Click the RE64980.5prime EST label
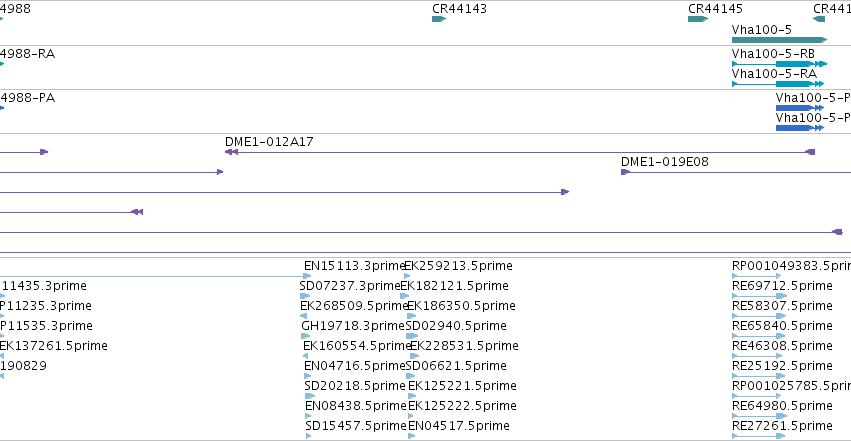This screenshot has width=851, height=441. tap(782, 406)
